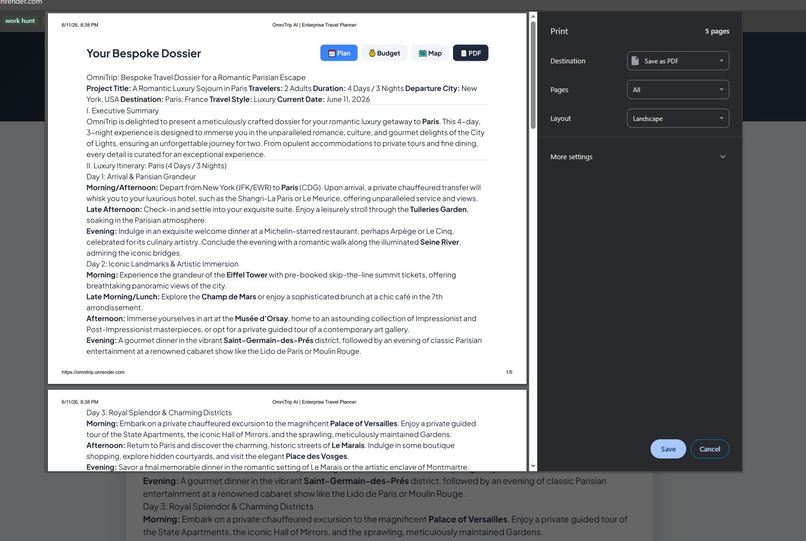Click the map icon on Map button
Image resolution: width=806 pixels, height=541 pixels.
423,53
